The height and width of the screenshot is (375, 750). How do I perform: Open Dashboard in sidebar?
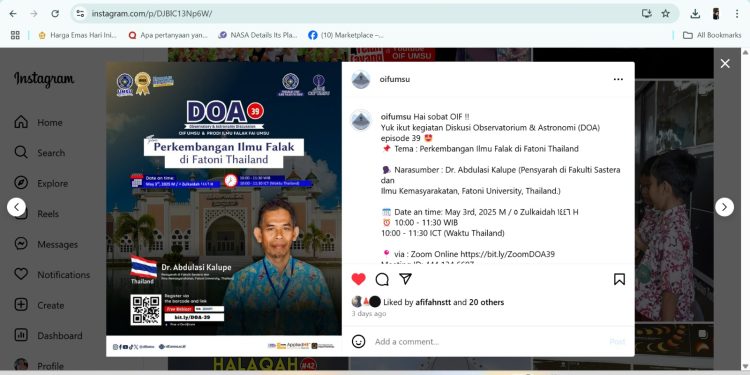coord(48,336)
